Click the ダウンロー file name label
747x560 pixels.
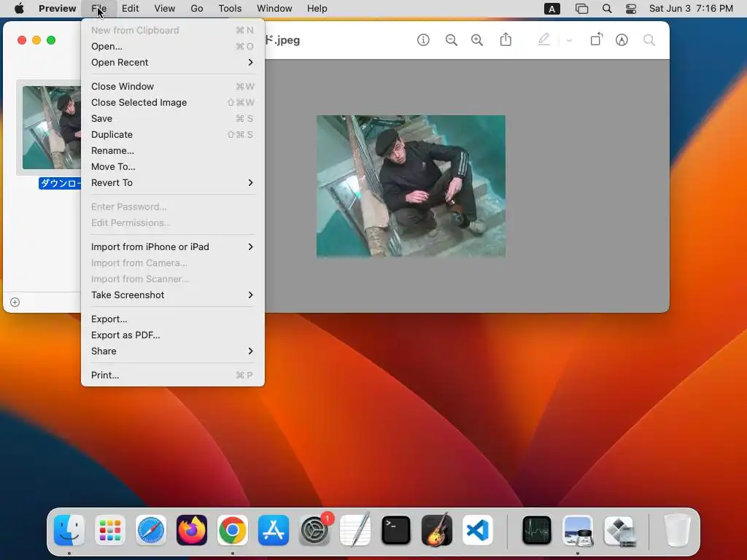(x=60, y=183)
